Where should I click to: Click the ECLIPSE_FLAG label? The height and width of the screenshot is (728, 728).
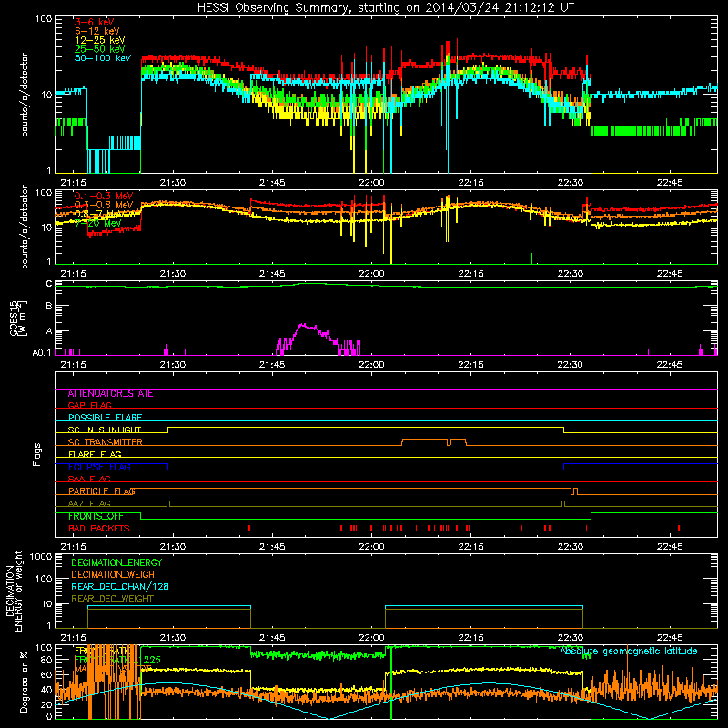[99, 467]
